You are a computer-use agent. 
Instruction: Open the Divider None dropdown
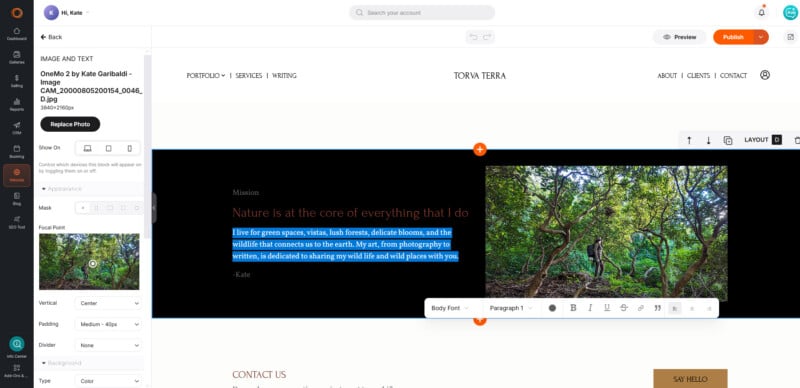pyautogui.click(x=108, y=345)
